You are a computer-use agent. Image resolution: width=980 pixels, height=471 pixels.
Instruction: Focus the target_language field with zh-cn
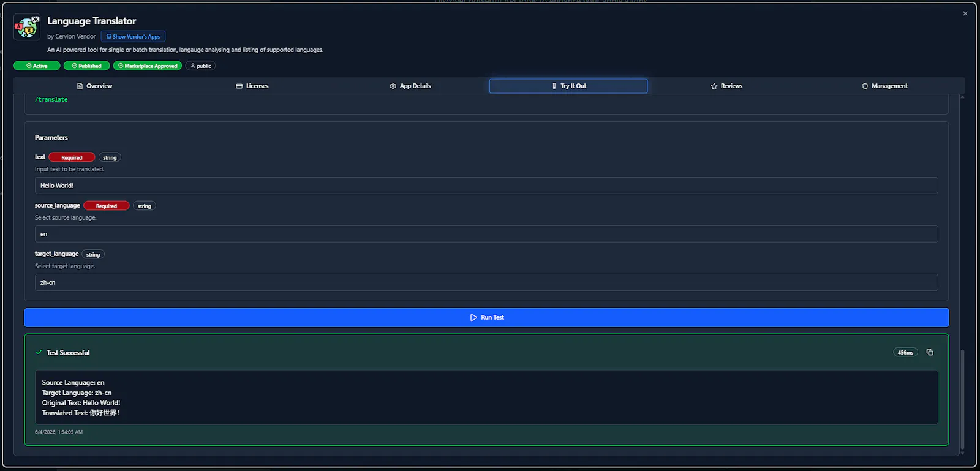(486, 282)
